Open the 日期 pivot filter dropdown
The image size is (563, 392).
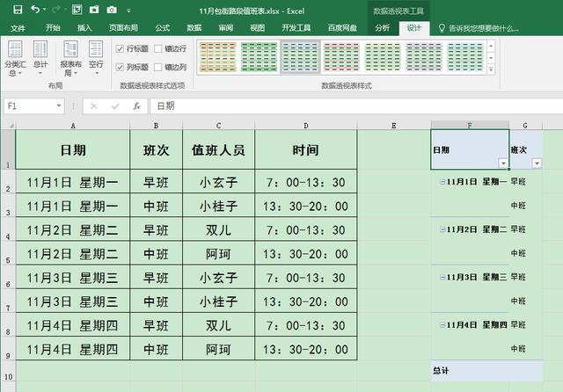pos(503,163)
